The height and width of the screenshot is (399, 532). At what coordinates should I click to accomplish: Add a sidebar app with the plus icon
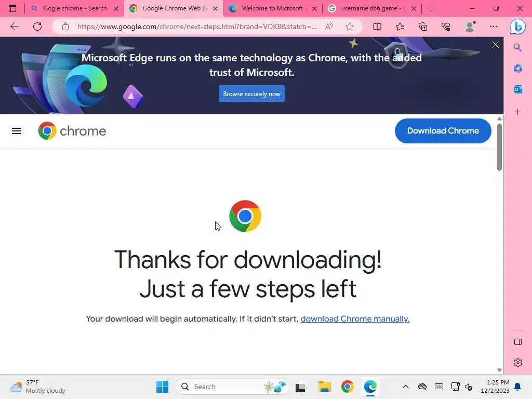point(517,112)
